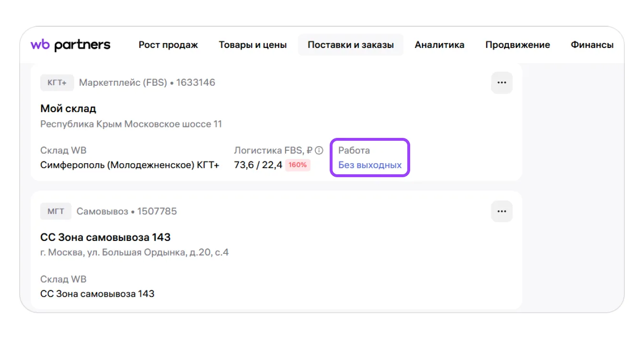Go to the Аналитика section
The height and width of the screenshot is (339, 644).
tap(439, 45)
